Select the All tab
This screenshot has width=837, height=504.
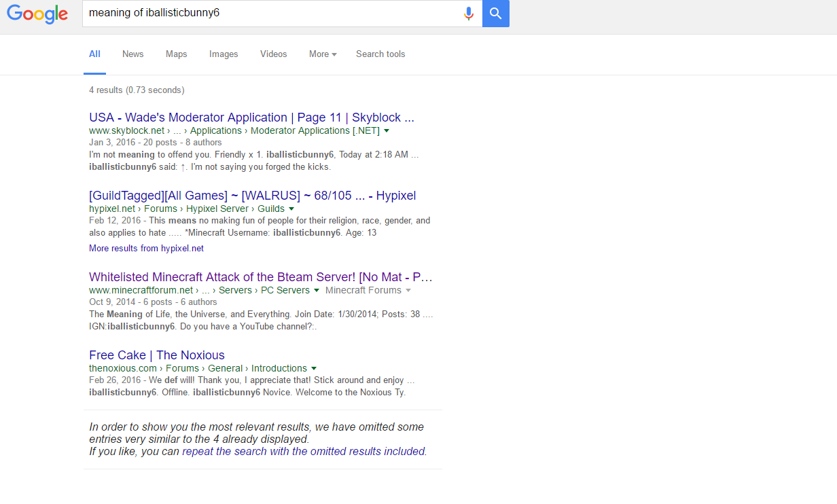(x=94, y=54)
